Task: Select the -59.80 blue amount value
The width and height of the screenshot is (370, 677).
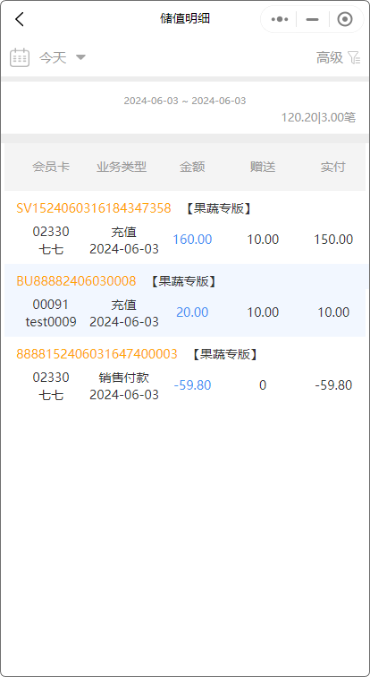Action: 193,386
